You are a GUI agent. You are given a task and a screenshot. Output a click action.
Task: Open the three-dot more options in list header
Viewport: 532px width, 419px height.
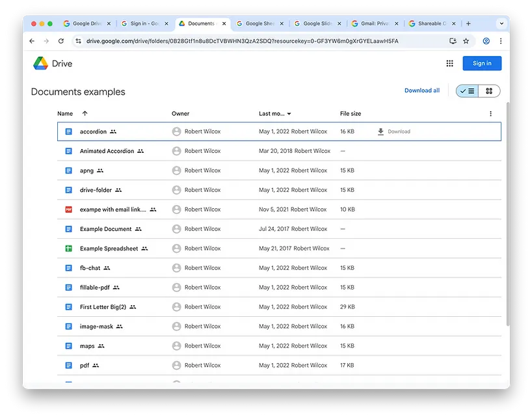coord(490,114)
